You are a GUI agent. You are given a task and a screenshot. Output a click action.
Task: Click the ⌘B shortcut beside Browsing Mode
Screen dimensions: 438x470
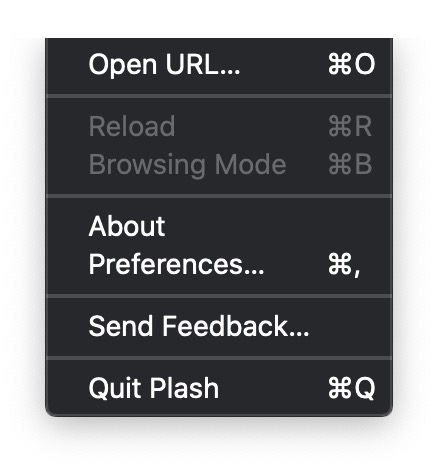pyautogui.click(x=350, y=164)
